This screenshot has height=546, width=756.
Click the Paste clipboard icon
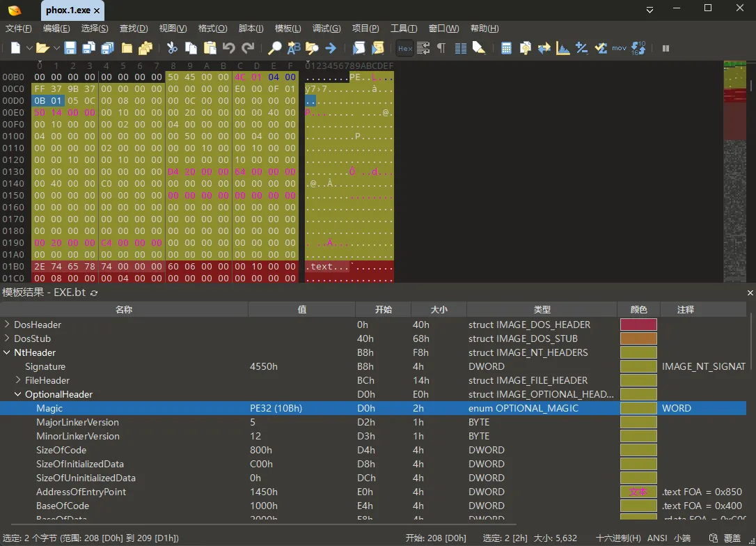(x=210, y=48)
